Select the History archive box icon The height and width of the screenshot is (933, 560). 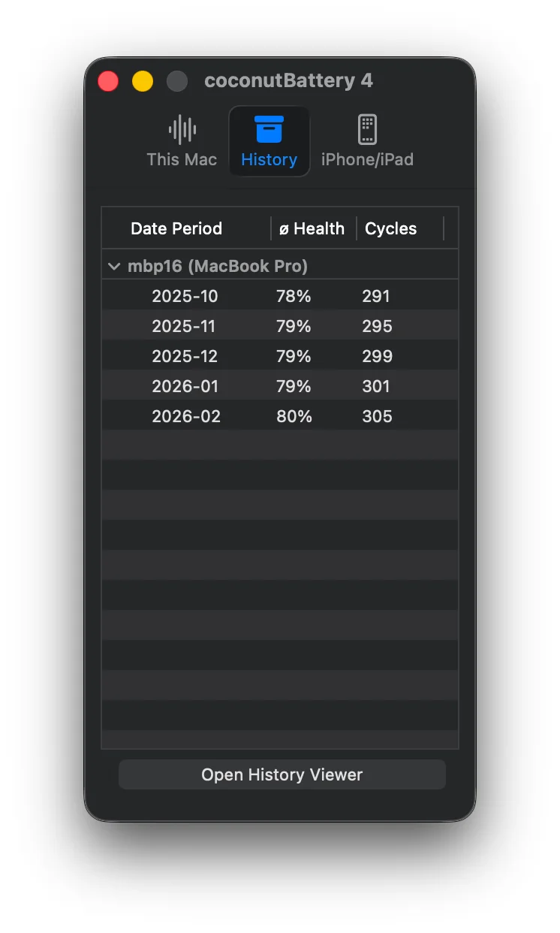269,129
